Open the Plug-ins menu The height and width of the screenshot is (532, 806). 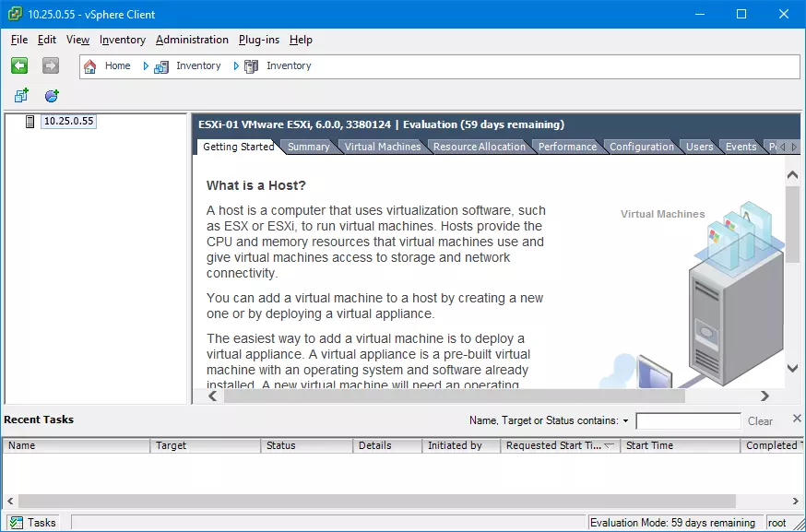tap(259, 40)
